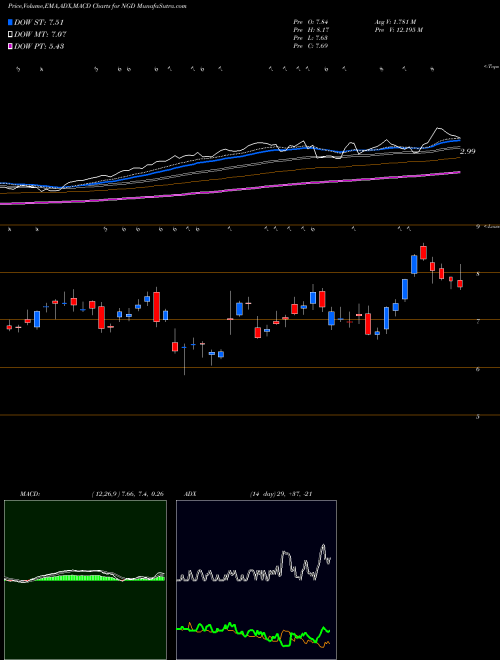Click the blue DOW ST legend swatch

point(10,22)
